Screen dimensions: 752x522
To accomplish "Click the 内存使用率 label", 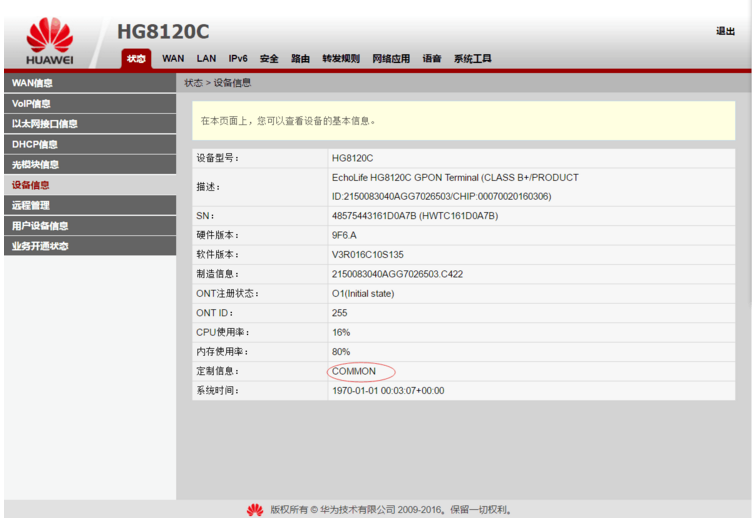I will click(x=222, y=352).
